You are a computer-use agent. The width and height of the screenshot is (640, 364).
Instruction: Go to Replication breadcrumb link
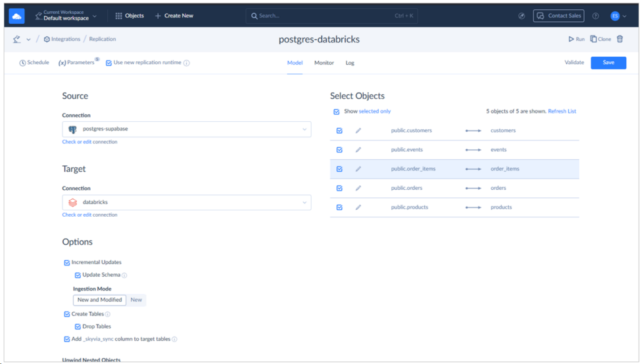pos(102,39)
